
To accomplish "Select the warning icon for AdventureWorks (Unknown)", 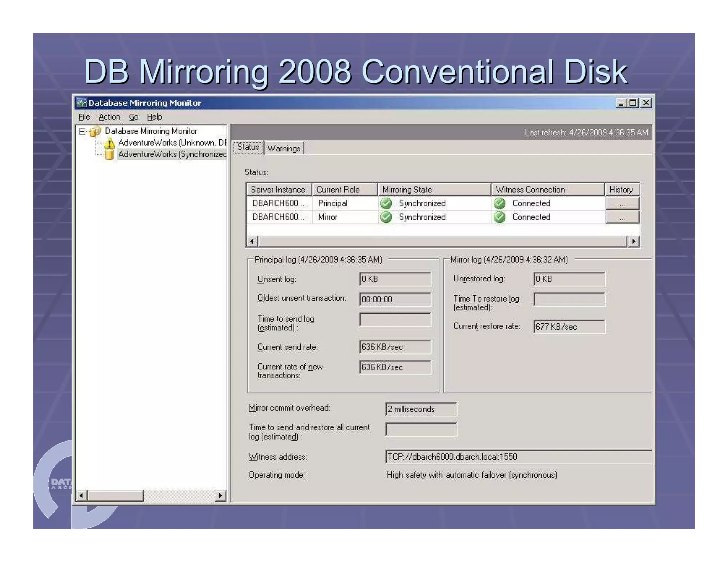I will click(x=109, y=143).
